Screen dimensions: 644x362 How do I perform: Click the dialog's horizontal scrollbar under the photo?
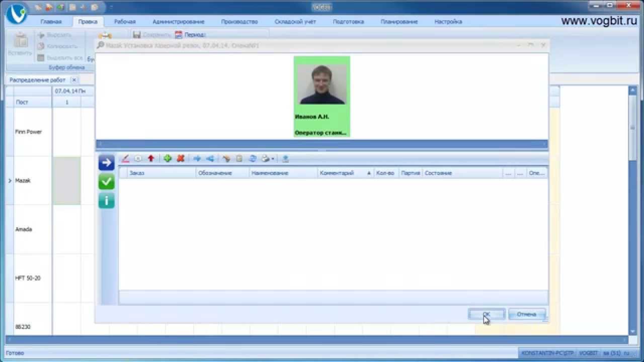click(321, 144)
